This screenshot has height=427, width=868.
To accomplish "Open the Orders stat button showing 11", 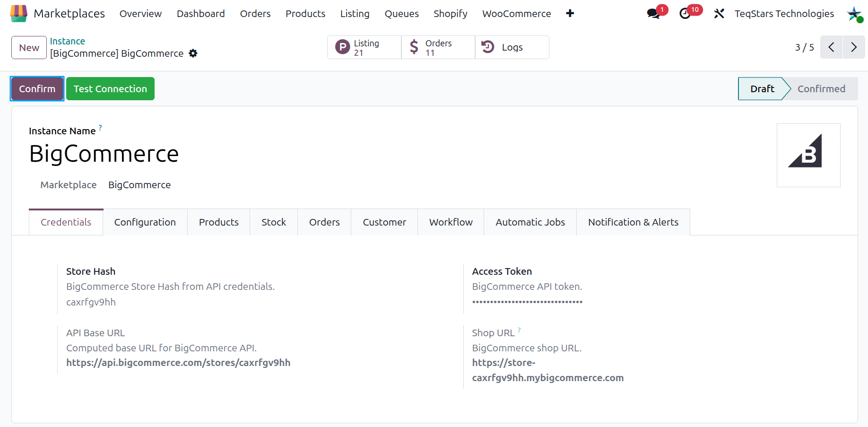I will click(438, 47).
